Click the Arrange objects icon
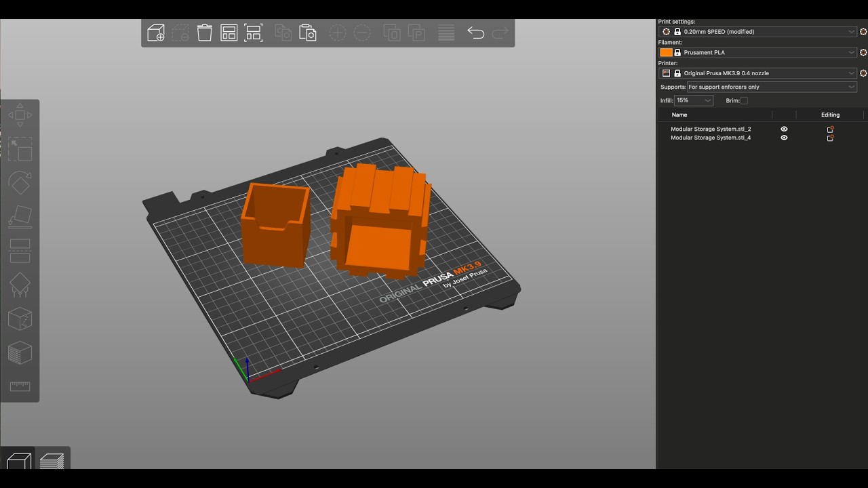Screen dimensions: 868x488 229,33
